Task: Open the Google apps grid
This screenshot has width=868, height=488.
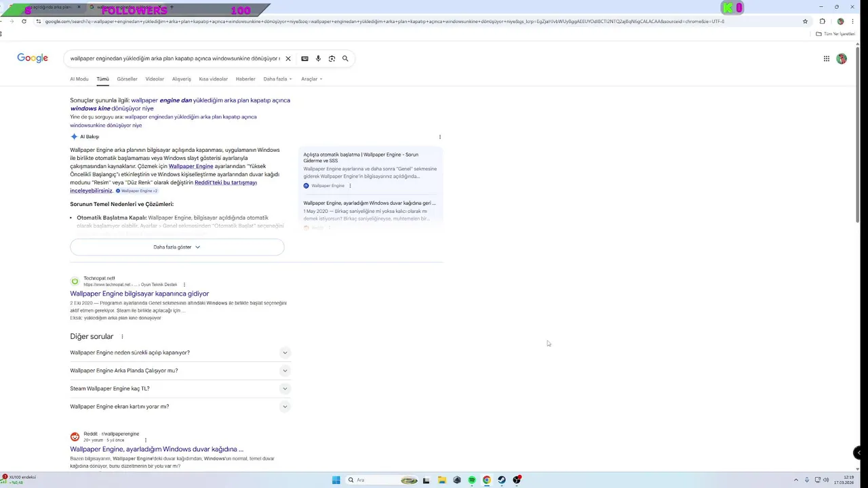Action: coord(826,58)
